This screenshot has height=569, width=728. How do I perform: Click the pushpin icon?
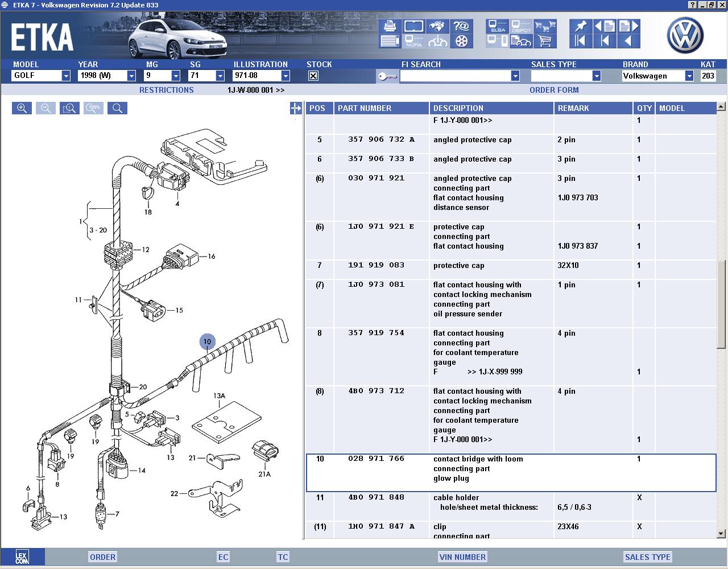[580, 26]
